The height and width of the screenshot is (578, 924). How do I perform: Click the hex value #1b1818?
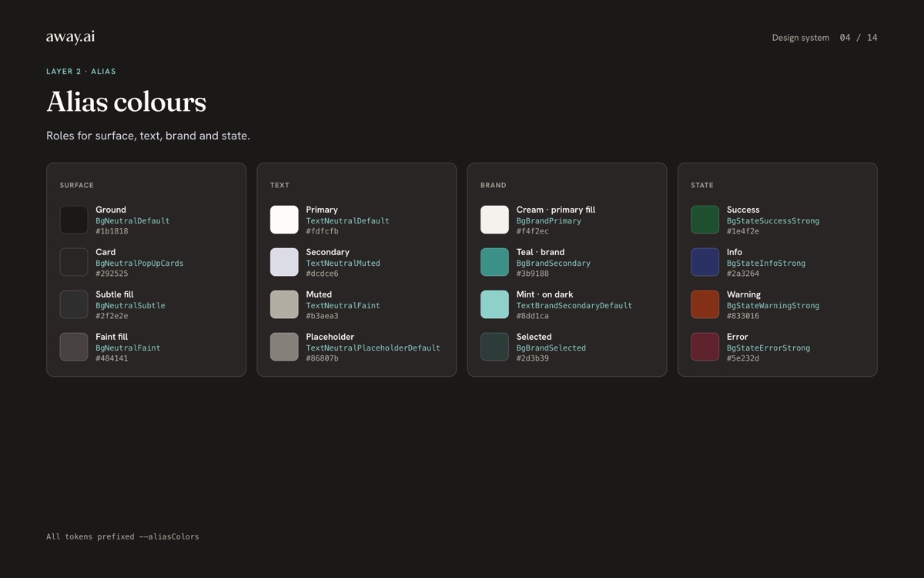point(112,231)
